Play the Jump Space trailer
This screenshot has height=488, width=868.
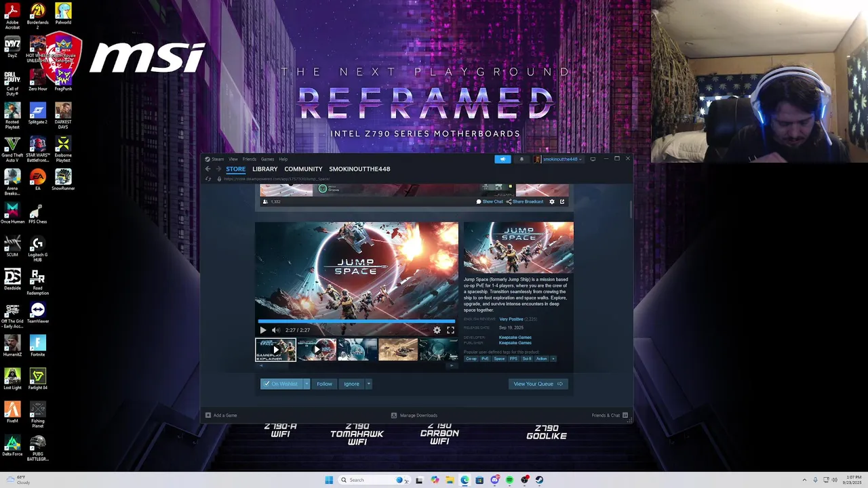point(263,330)
